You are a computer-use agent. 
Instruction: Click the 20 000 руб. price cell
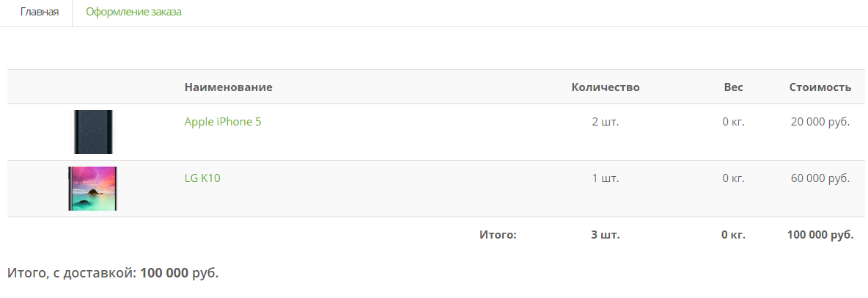[820, 122]
